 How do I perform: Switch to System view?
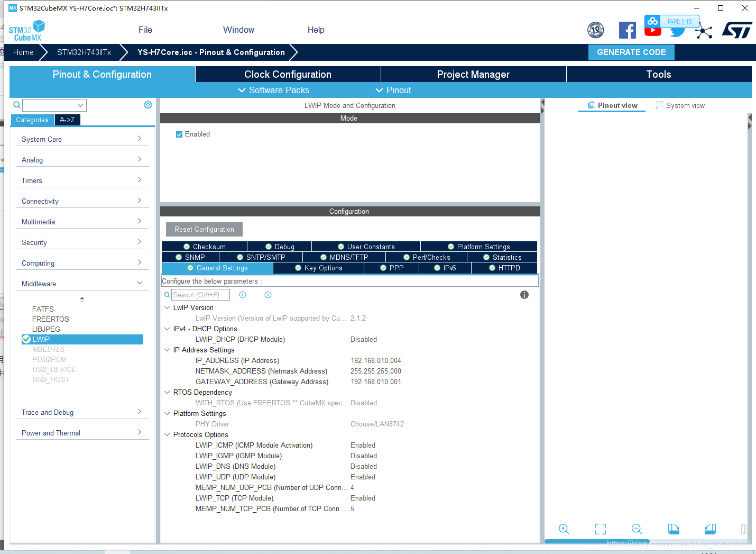[x=680, y=105]
